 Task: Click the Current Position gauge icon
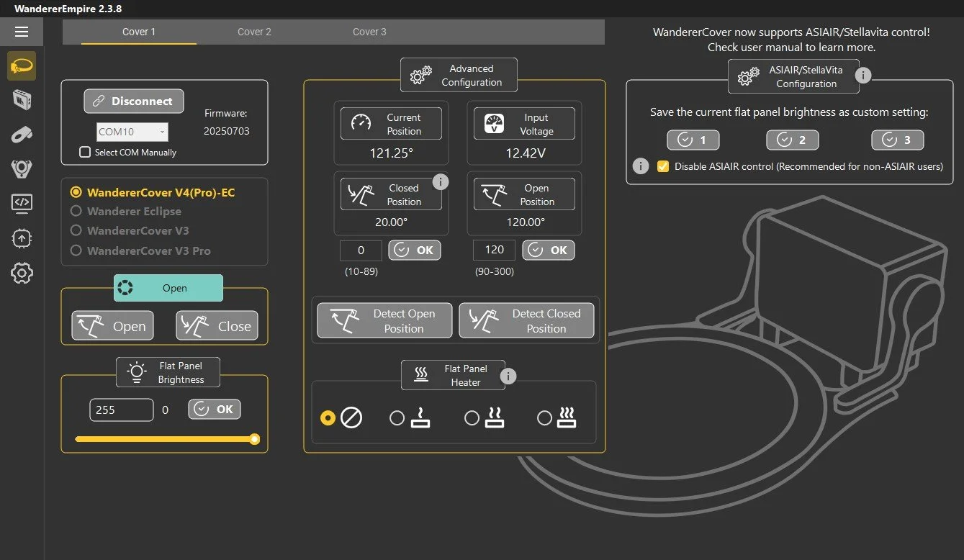coord(361,124)
